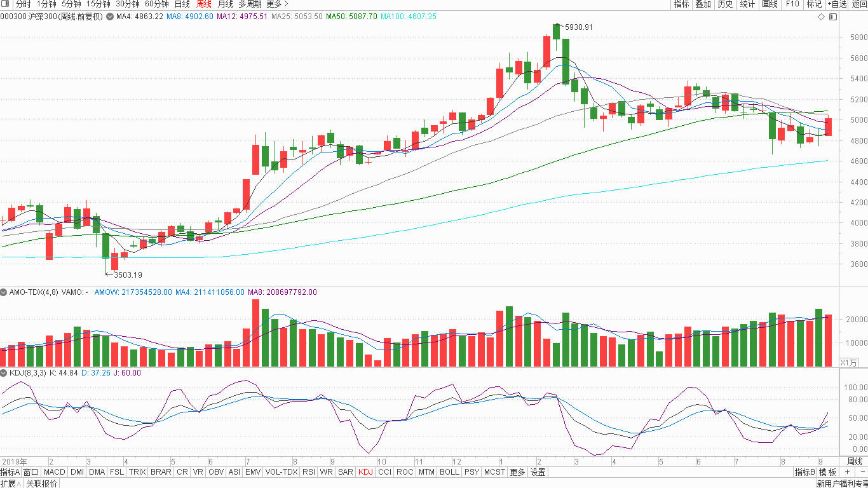
Task: Click the 周线 period label at bottom-right
Action: coord(855,461)
